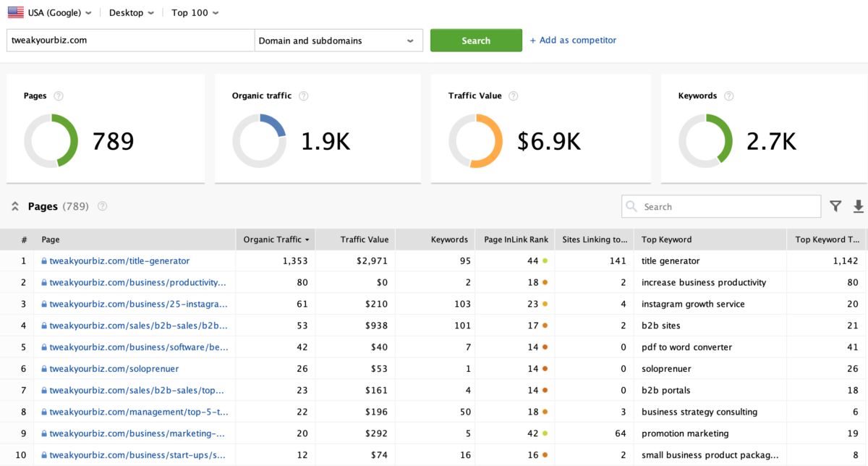
Task: Click 'pdf to word converter' keyword cell
Action: tap(686, 347)
